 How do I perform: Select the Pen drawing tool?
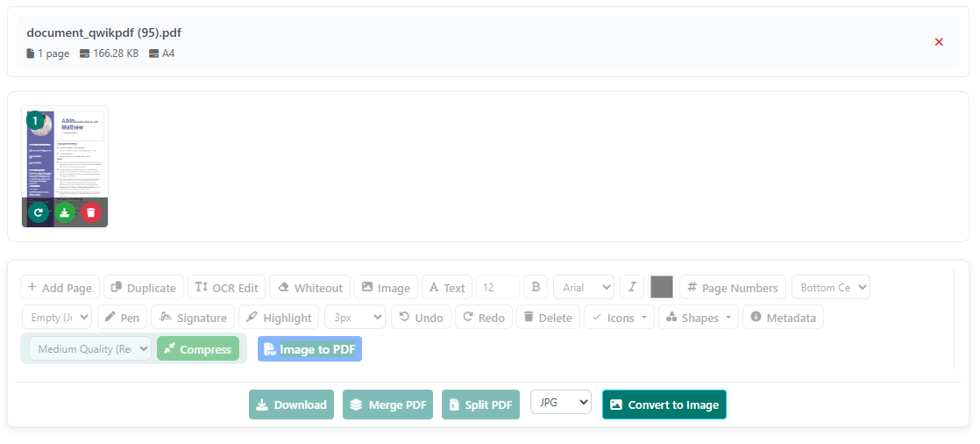(122, 317)
